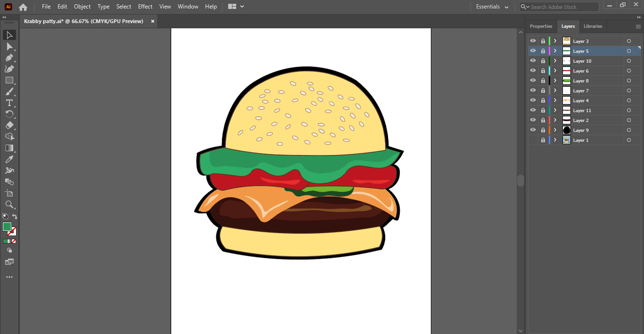Screen dimensions: 644x334
Task: Select the Pen tool
Action: pos(9,58)
